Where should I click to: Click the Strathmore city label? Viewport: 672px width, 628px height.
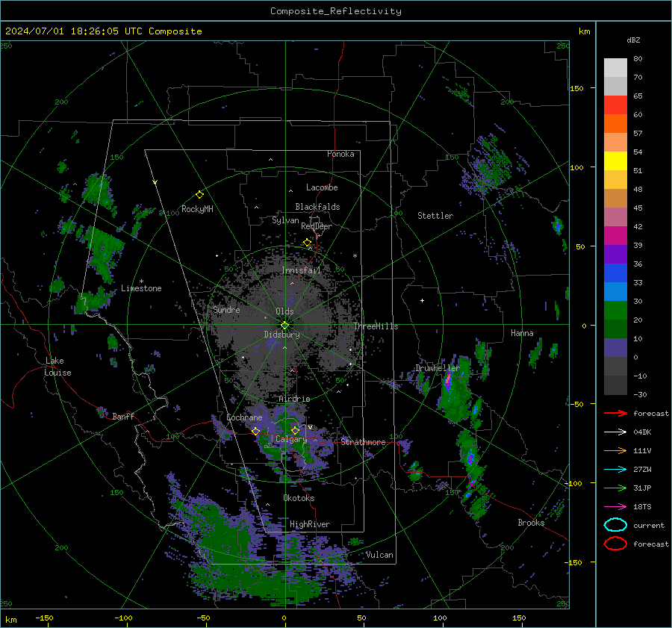click(x=364, y=442)
